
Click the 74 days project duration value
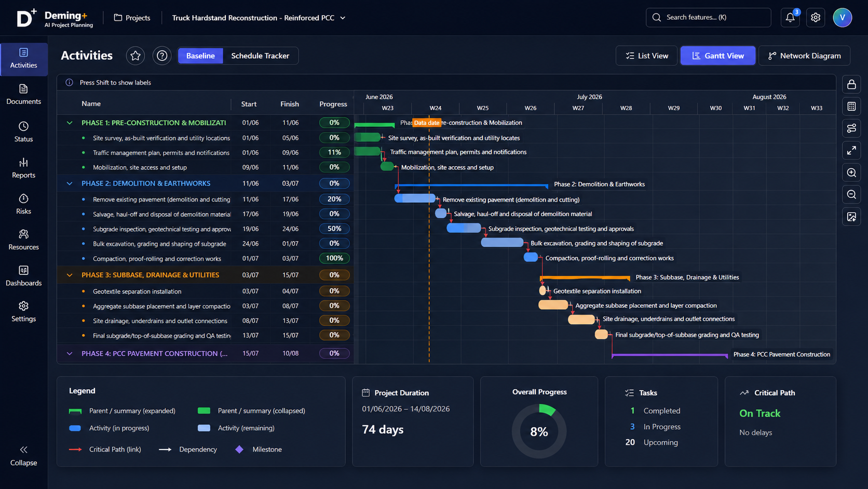[x=383, y=430]
